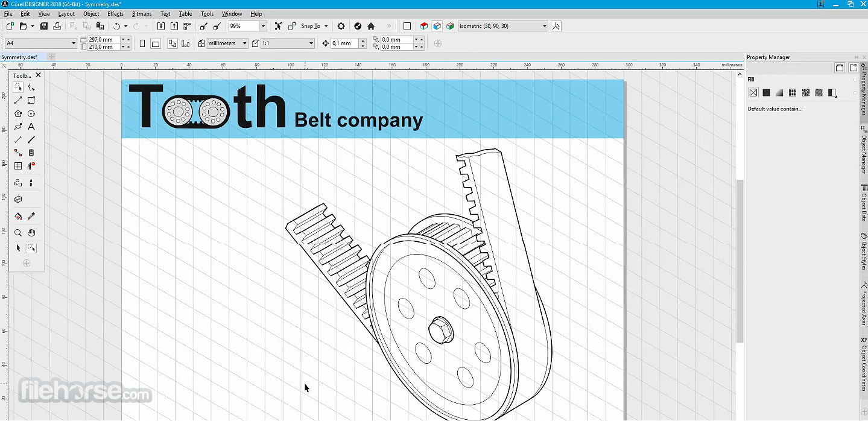The image size is (868, 421).
Task: Collapse the Property Manager docker arrows
Action: click(857, 57)
